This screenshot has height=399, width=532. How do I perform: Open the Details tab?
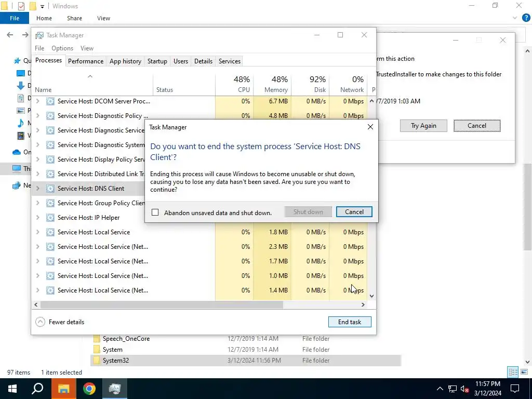coord(203,61)
